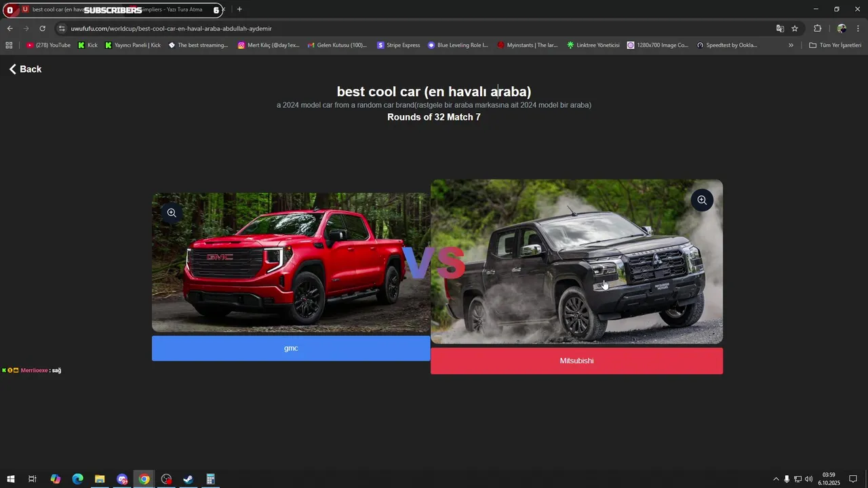This screenshot has width=868, height=488.
Task: Open Discord from taskbar
Action: click(x=122, y=479)
